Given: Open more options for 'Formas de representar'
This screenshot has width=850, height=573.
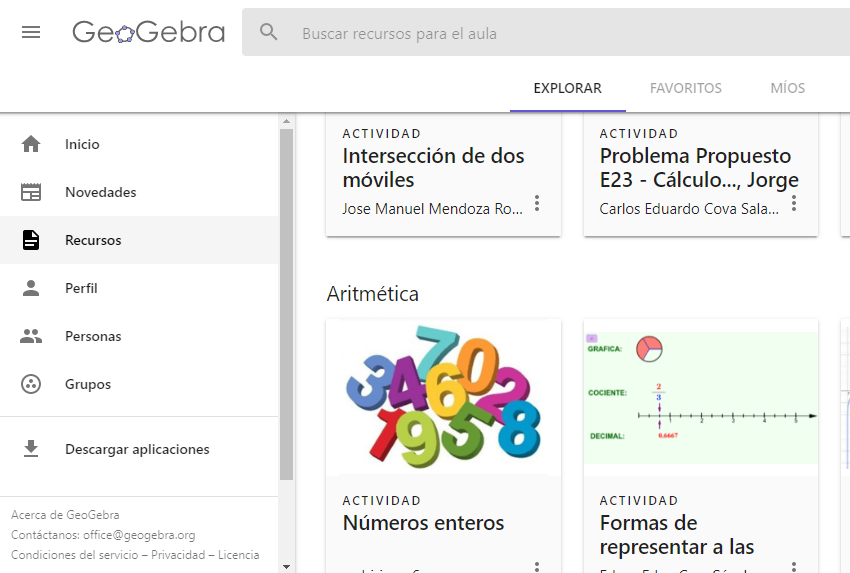Looking at the screenshot, I should point(794,567).
